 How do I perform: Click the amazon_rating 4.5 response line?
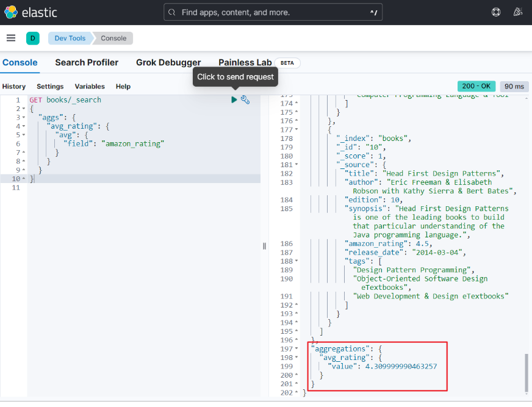pyautogui.click(x=389, y=243)
